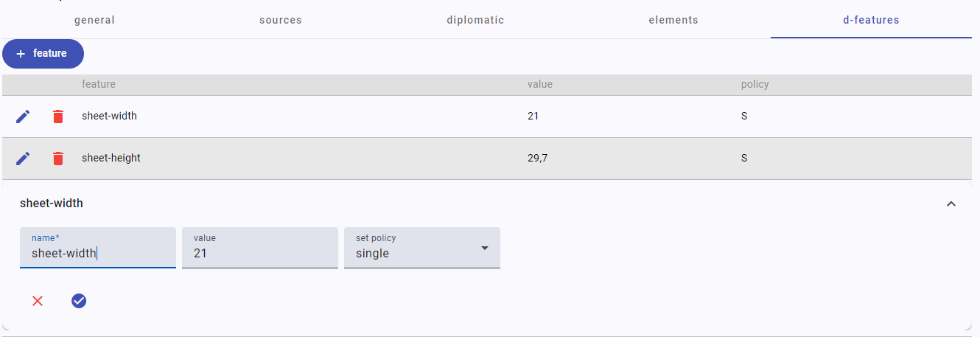Delete the sheet-width feature row
This screenshot has height=337, width=980.
[x=58, y=117]
